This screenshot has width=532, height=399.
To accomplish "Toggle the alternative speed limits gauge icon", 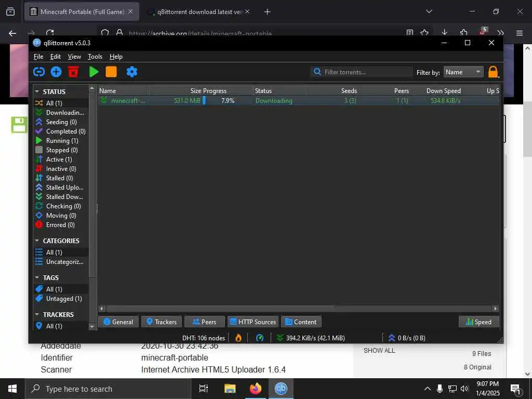I will 260,338.
